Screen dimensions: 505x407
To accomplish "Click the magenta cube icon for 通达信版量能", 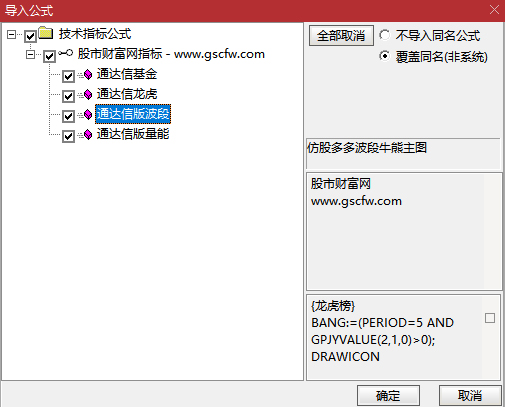I will coord(88,135).
